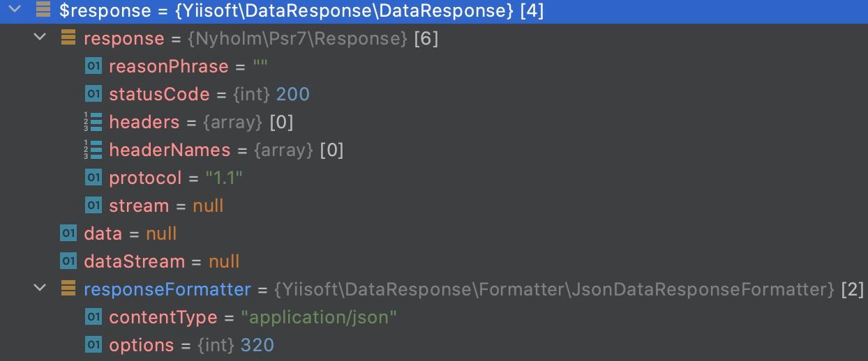868x361 pixels.
Task: Click the array icon beside headers
Action: tap(93, 122)
